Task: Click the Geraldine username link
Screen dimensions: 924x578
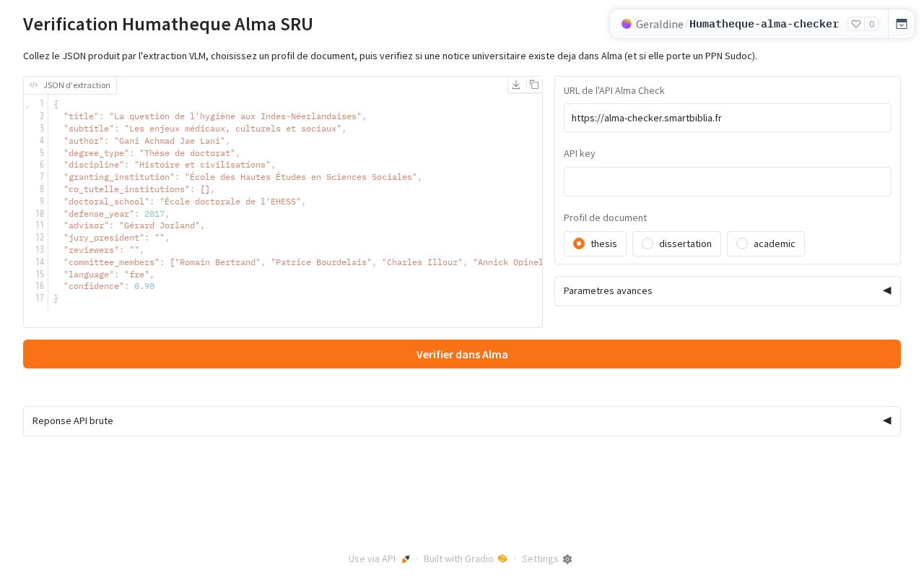Action: pos(660,24)
